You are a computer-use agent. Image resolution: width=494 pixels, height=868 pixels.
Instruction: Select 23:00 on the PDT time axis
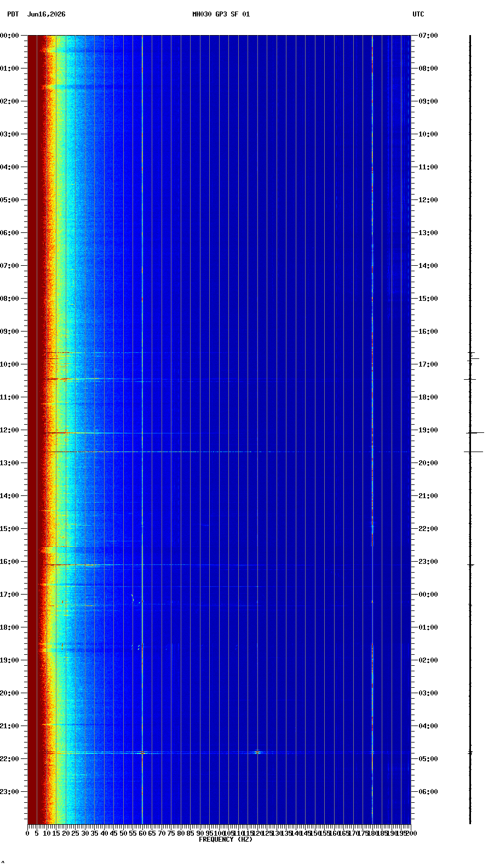tap(9, 792)
